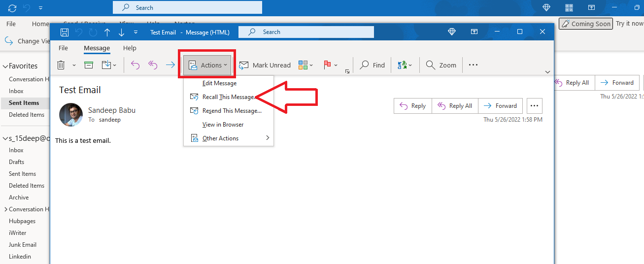
Task: Open the Linkedin folder
Action: click(20, 257)
